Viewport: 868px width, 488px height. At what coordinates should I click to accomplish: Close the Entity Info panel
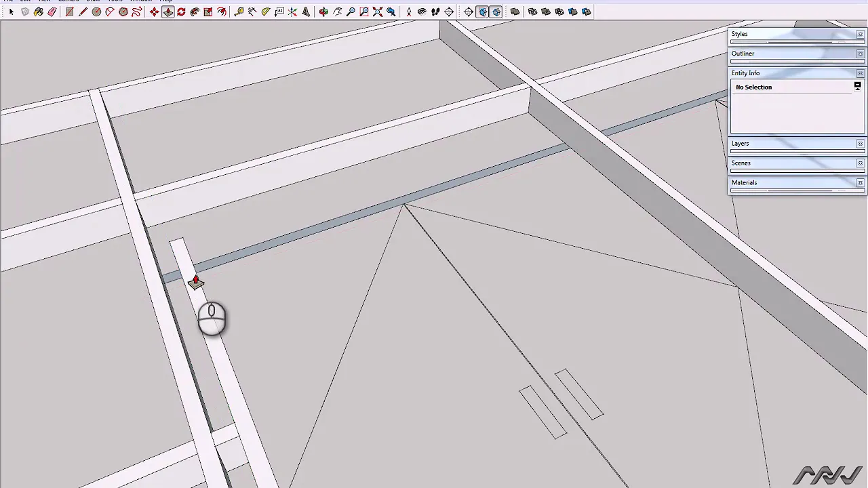pyautogui.click(x=860, y=73)
